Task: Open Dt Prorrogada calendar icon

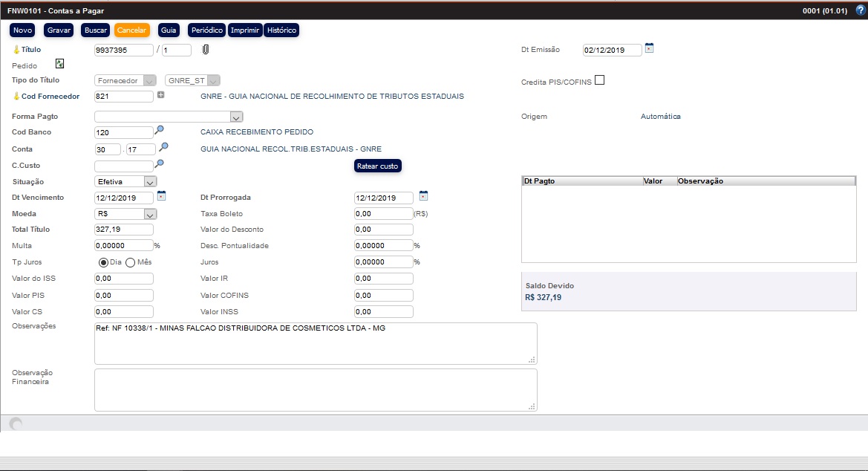Action: click(423, 196)
